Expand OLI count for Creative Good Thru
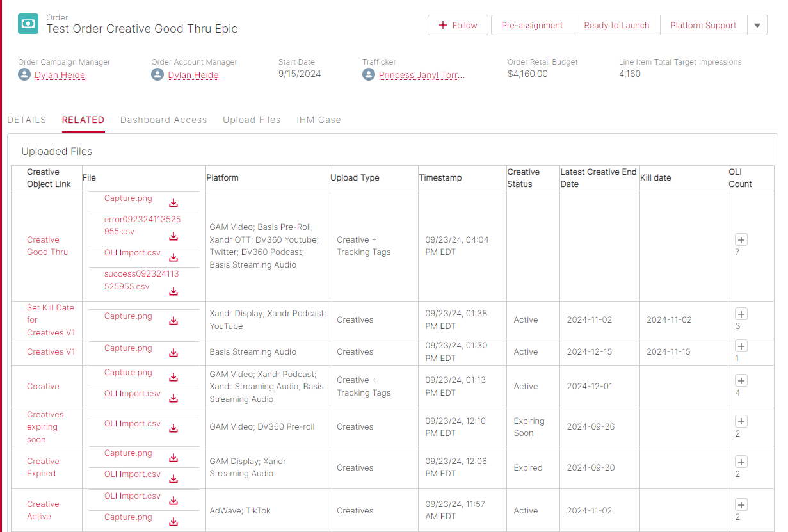 pos(741,240)
